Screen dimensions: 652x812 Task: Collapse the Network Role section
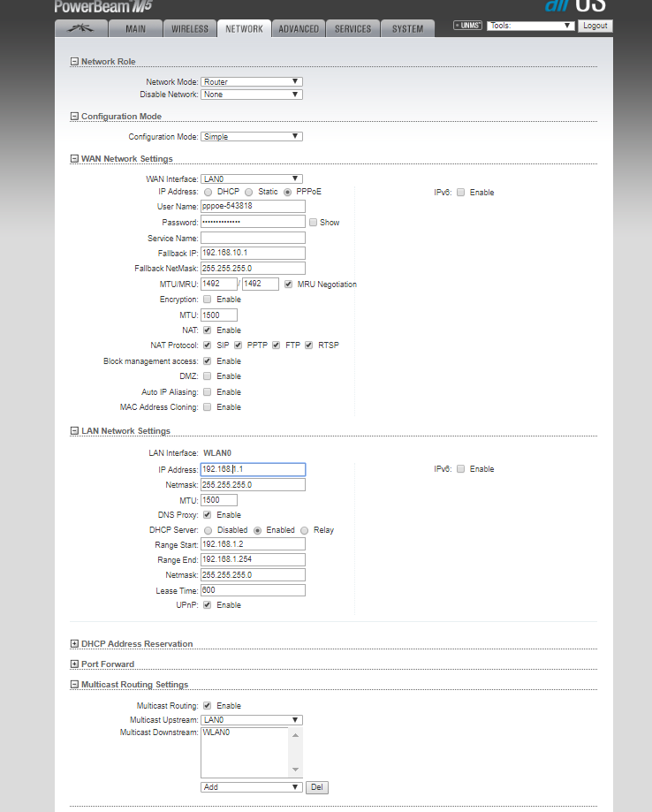pos(74,62)
